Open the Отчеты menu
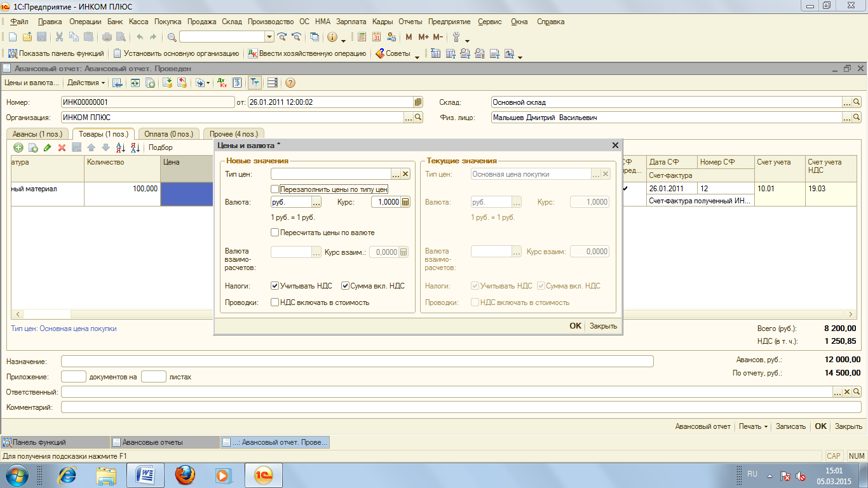The height and width of the screenshot is (488, 868). [410, 22]
